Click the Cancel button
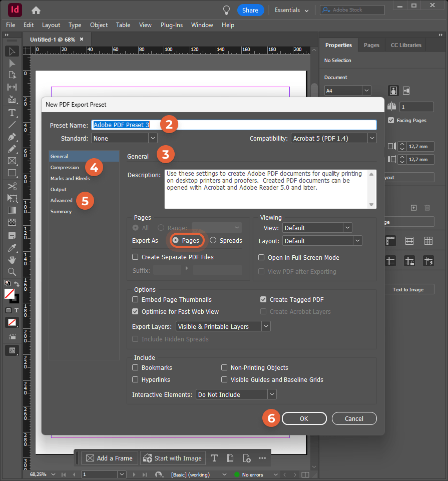448x481 pixels. [354, 419]
